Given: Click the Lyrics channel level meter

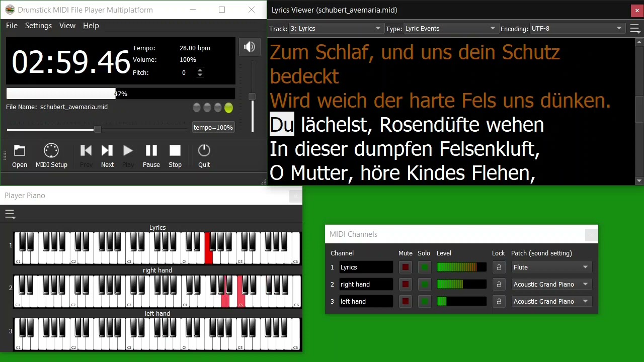Looking at the screenshot, I should (x=461, y=267).
